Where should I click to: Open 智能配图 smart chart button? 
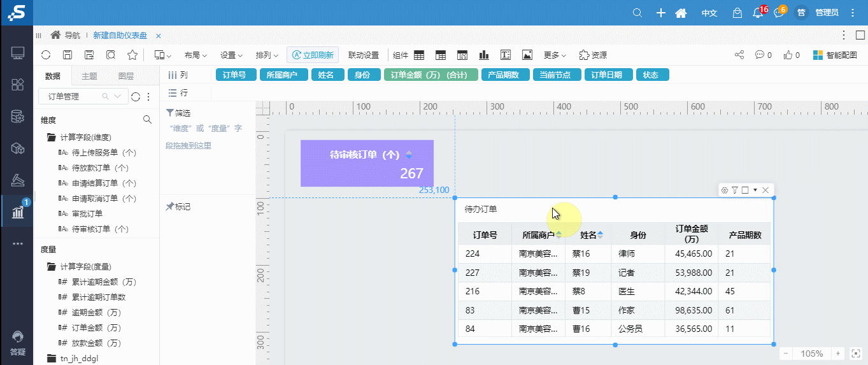point(836,55)
